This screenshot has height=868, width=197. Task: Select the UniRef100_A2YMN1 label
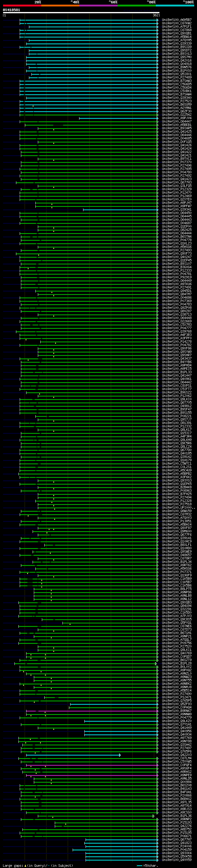[176, 108]
